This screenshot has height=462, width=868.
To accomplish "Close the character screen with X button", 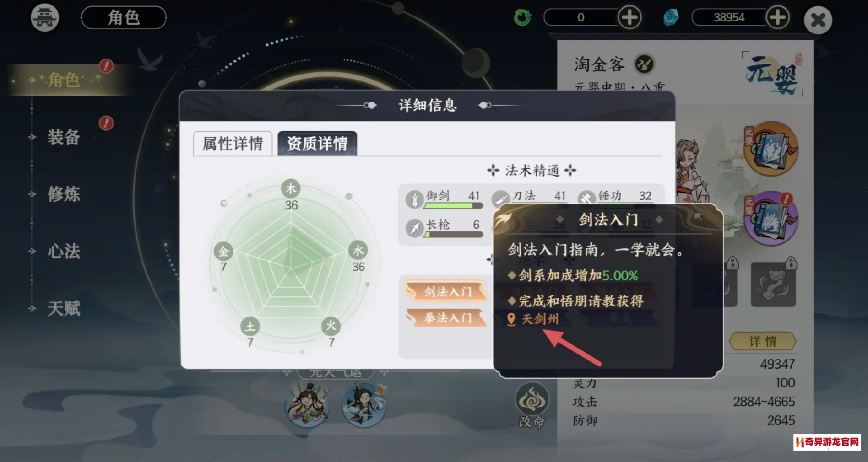I will 818,20.
